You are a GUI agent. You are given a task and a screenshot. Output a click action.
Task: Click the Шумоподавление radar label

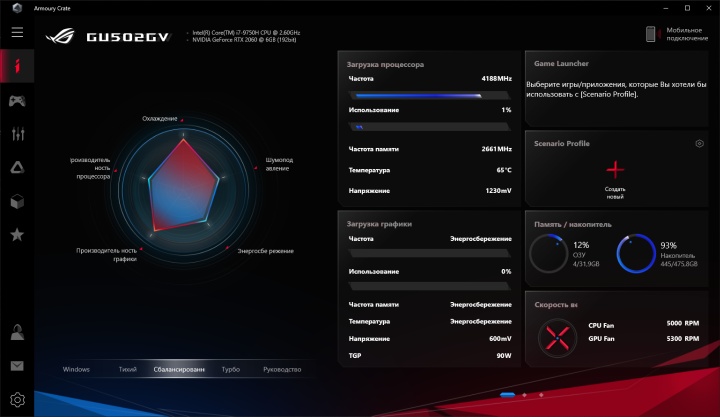(279, 164)
